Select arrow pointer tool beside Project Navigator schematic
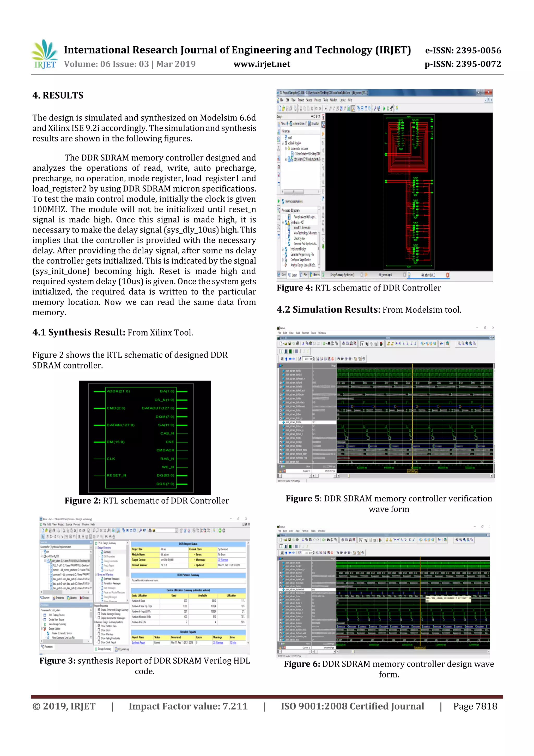Image resolution: width=534 pixels, height=756 pixels. [x=323, y=117]
